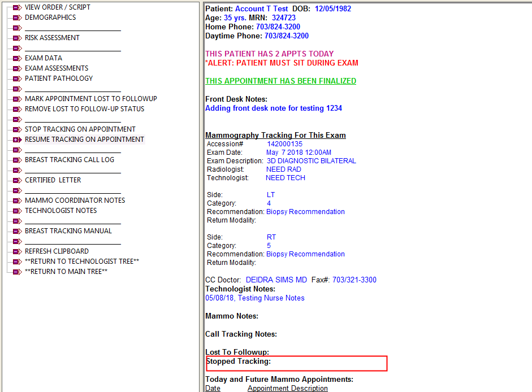
Task: Select MARK APPOINTMENT LOST TO FOLLOWUP
Action: (90, 99)
